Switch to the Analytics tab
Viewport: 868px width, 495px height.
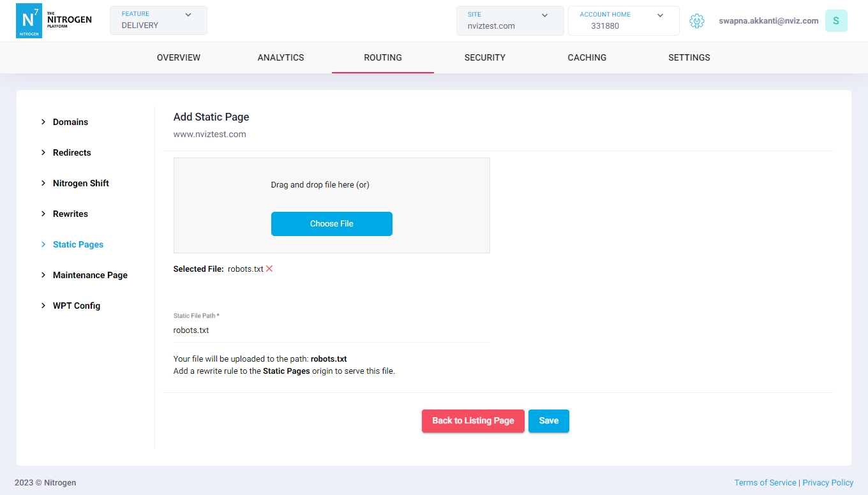coord(281,57)
